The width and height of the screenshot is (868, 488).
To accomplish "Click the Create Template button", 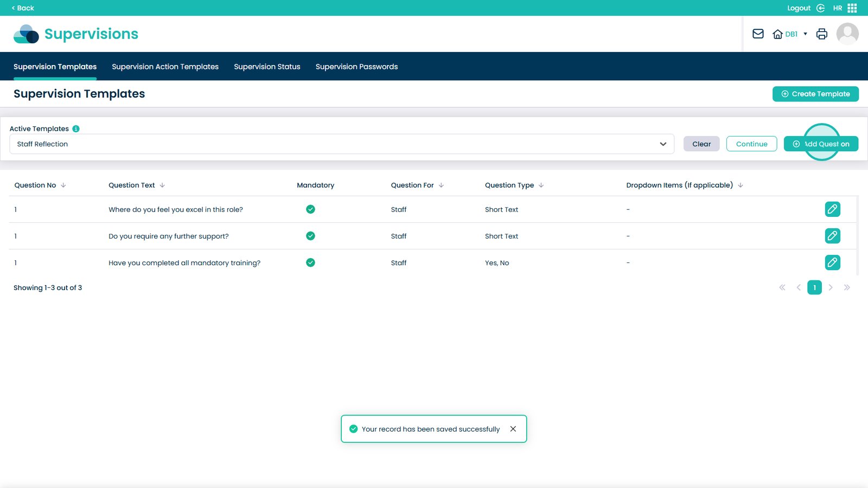I will click(x=815, y=94).
